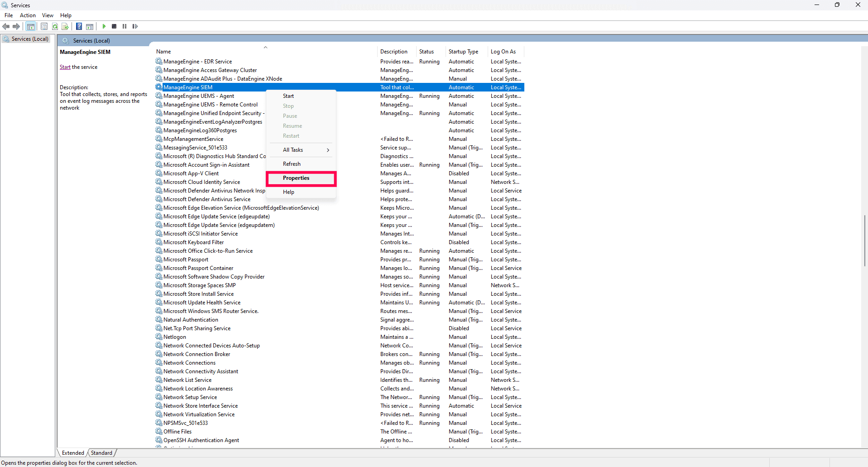Click the gear icon beside Microsoft iSCSI Initiator Service
This screenshot has height=467, width=868.
pyautogui.click(x=159, y=233)
